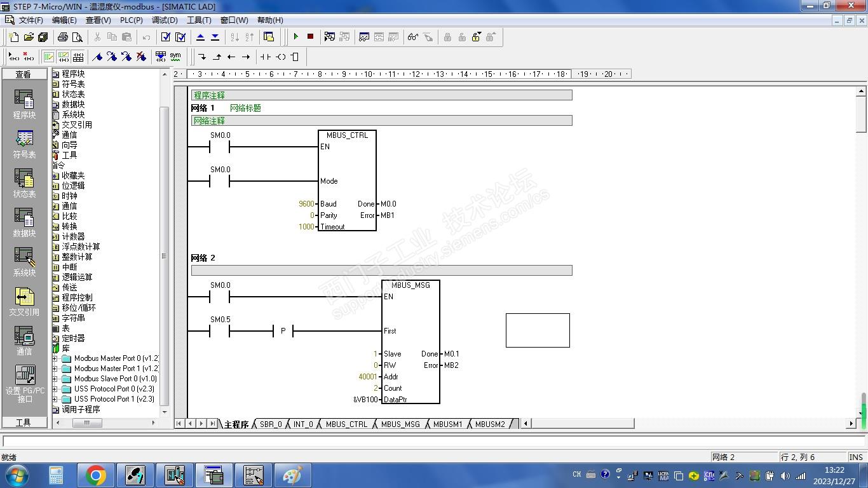The height and width of the screenshot is (488, 868).
Task: Open the 文件(F) menu
Action: [31, 20]
